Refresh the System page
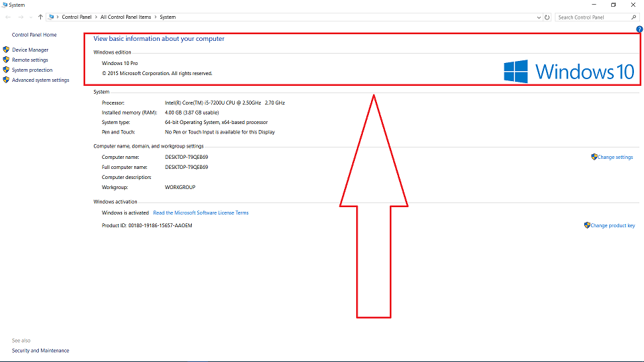The image size is (644, 362). coord(547,17)
